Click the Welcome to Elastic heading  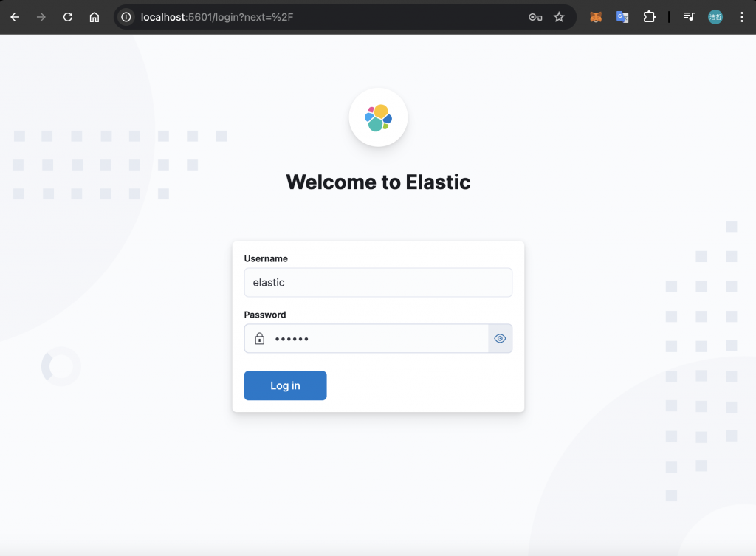pyautogui.click(x=378, y=182)
